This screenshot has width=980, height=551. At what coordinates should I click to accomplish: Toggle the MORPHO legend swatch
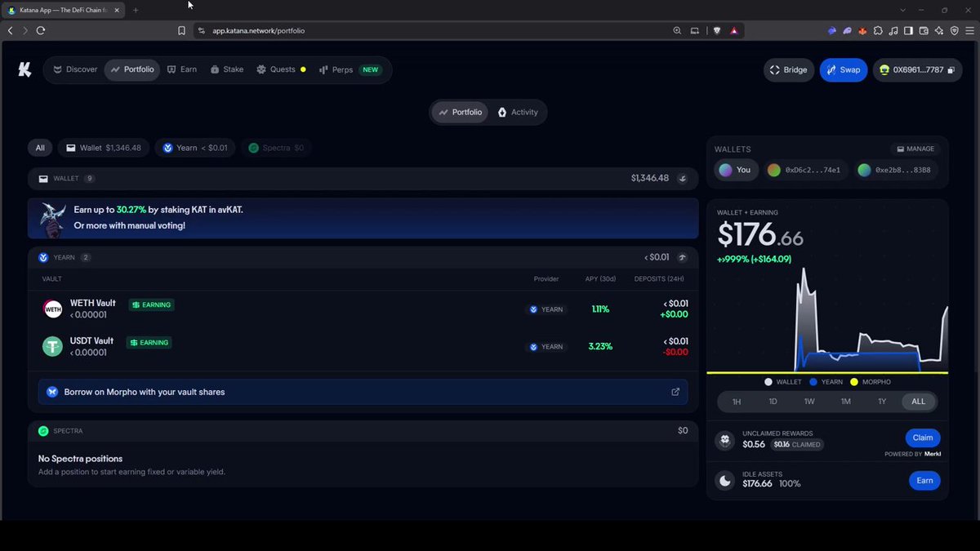pos(854,382)
